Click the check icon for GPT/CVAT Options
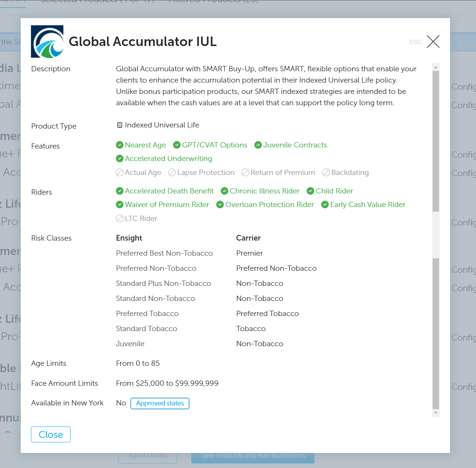The height and width of the screenshot is (468, 476). 177,145
